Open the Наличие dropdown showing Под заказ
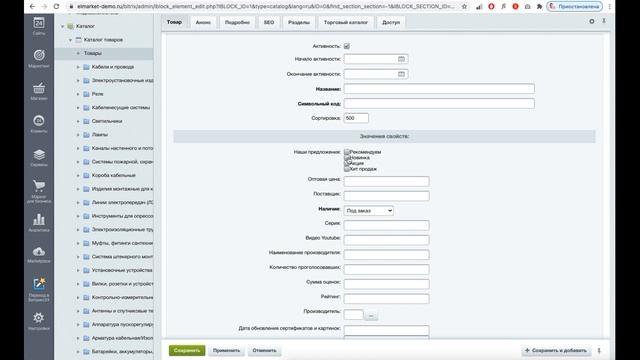This screenshot has height=360, width=640. 369,211
